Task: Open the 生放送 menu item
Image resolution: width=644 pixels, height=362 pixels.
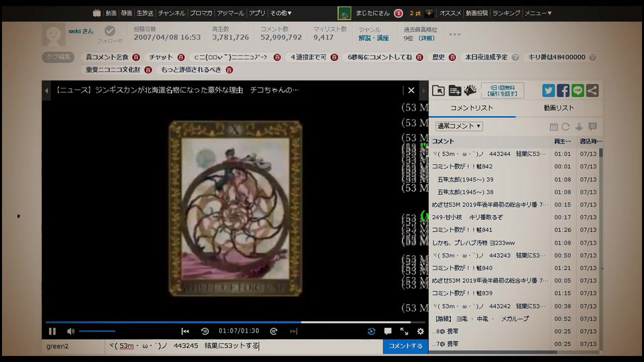Action: [x=145, y=13]
